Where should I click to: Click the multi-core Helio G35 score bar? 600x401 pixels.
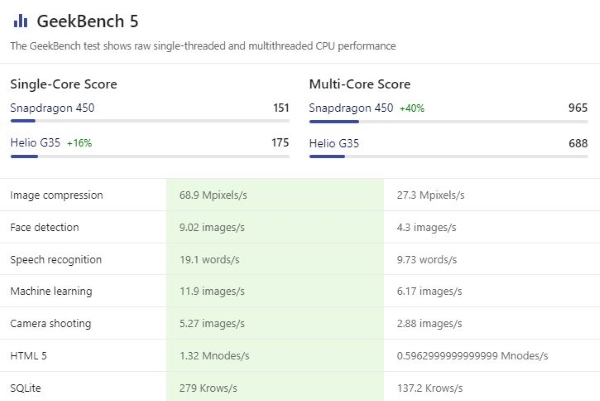pyautogui.click(x=449, y=156)
